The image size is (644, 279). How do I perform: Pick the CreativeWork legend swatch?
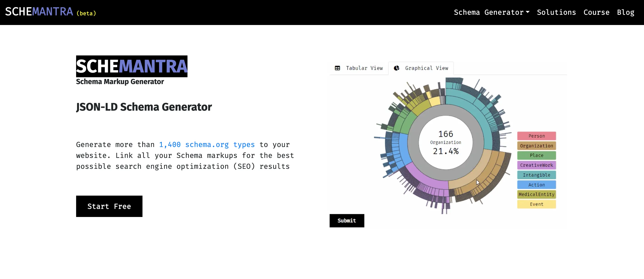point(536,165)
